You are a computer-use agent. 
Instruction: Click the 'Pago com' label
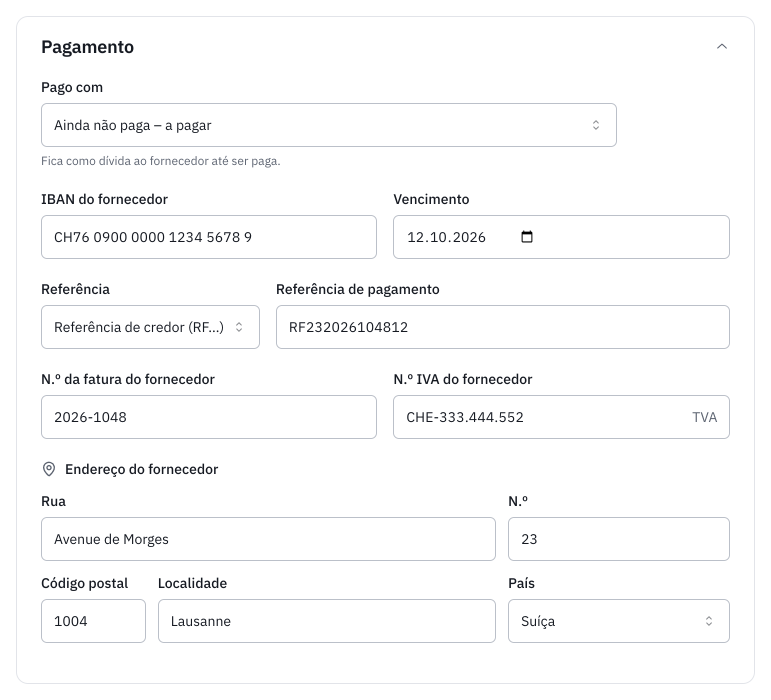tap(72, 87)
